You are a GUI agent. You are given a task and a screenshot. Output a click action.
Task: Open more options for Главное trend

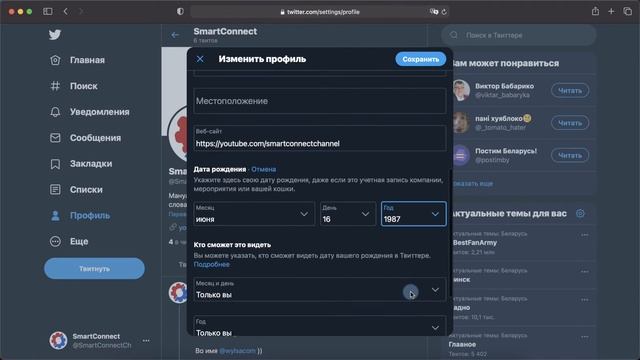pos(584,337)
